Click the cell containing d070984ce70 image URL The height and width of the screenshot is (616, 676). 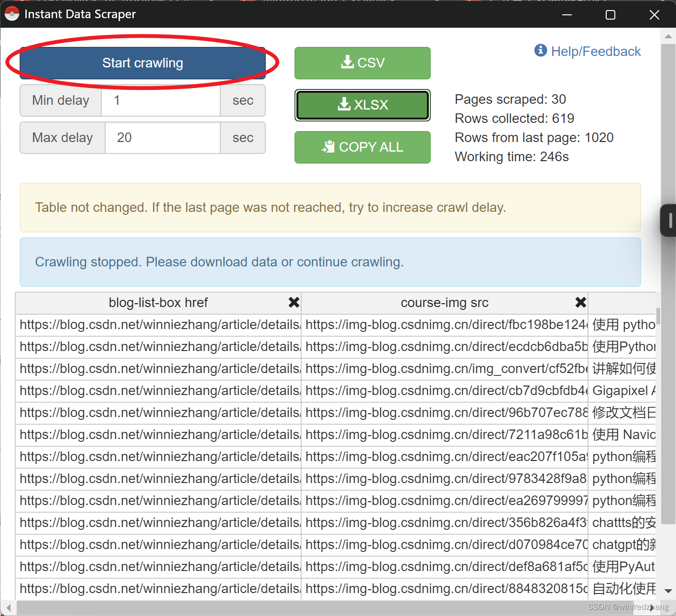(445, 545)
